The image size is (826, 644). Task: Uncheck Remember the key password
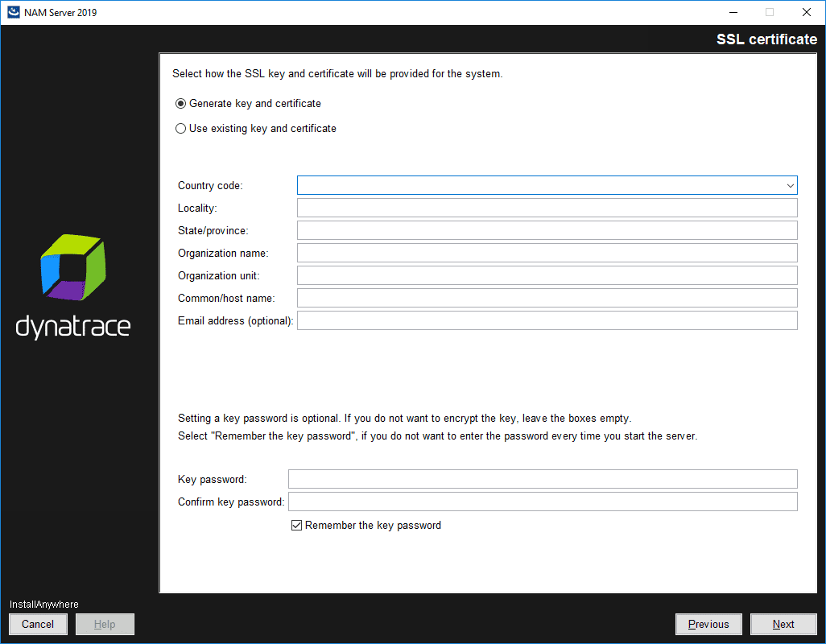pyautogui.click(x=296, y=526)
